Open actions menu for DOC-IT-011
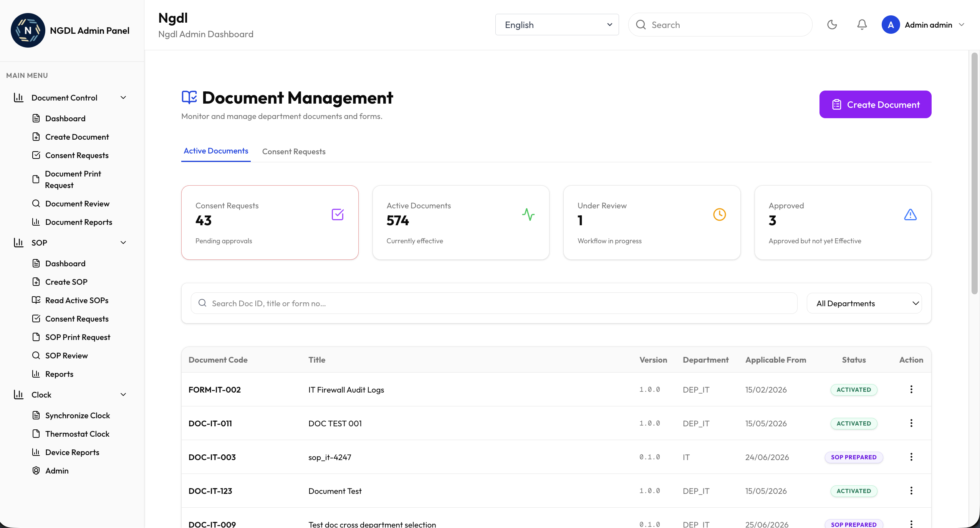Image resolution: width=980 pixels, height=528 pixels. click(911, 423)
